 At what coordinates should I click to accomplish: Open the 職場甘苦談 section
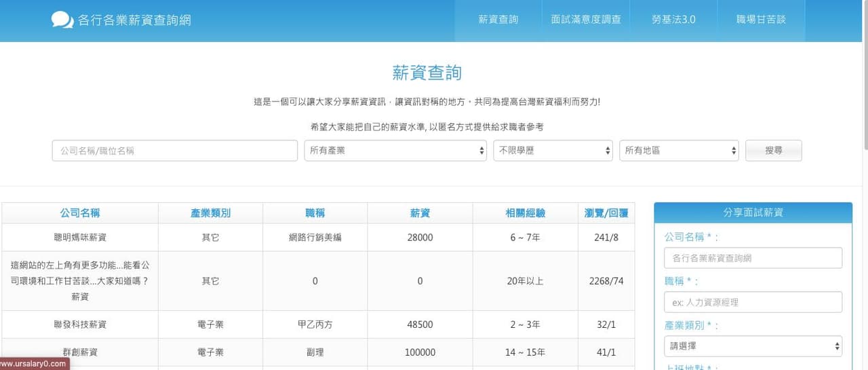[761, 20]
